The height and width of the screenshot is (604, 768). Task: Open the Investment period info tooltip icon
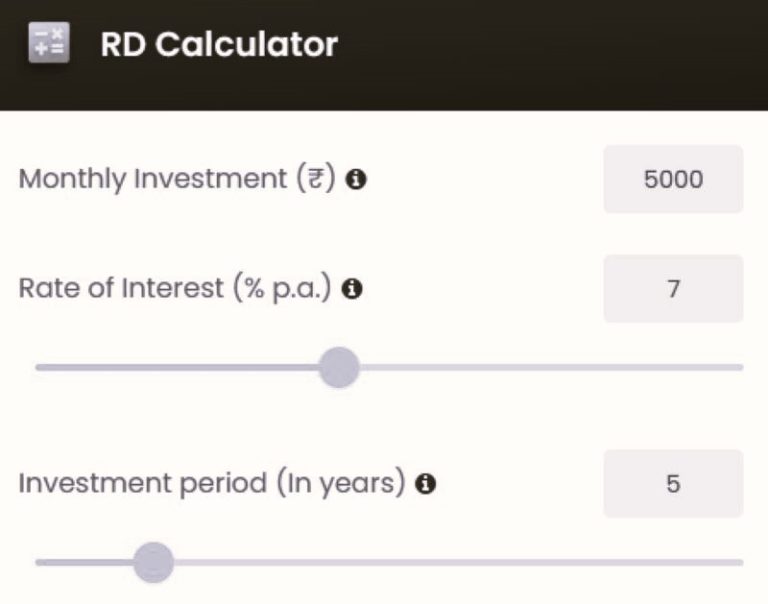(426, 484)
